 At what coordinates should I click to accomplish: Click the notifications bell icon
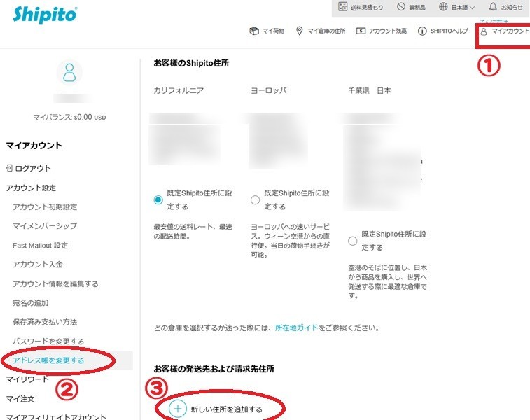[x=493, y=7]
